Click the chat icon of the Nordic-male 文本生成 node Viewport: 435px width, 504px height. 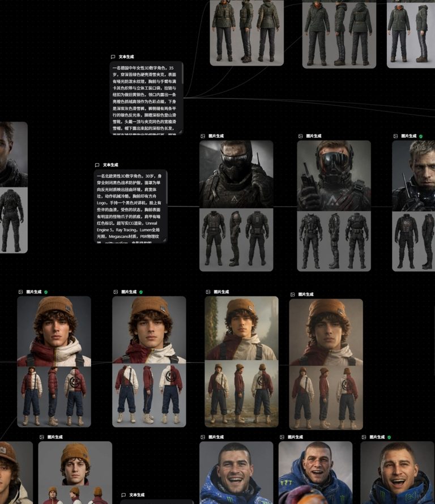tap(97, 165)
